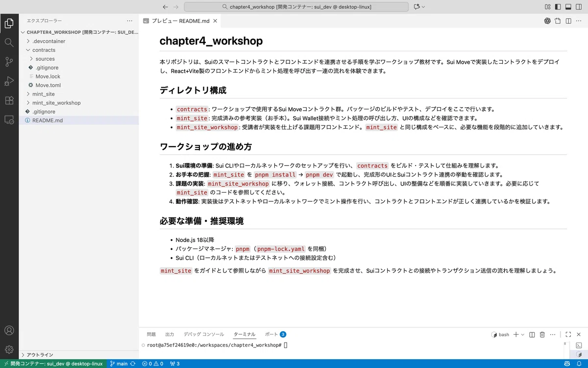Viewport: 588px width, 368px height.
Task: Expand the sources folder
Action: click(79, 59)
